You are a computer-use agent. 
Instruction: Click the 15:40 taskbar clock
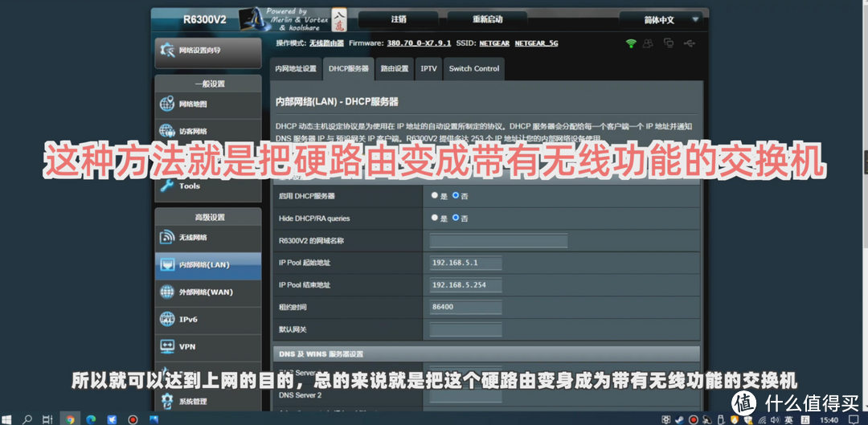coord(829,420)
